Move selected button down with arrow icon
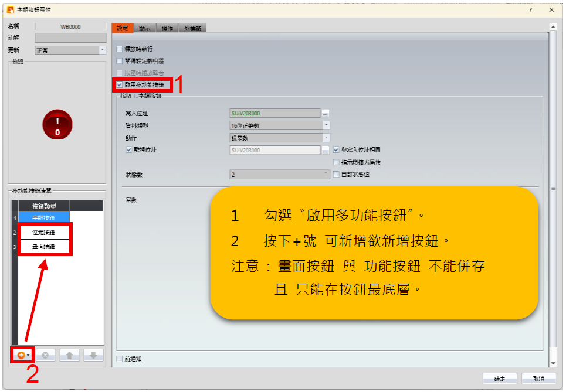This screenshot has width=566, height=392. point(93,355)
